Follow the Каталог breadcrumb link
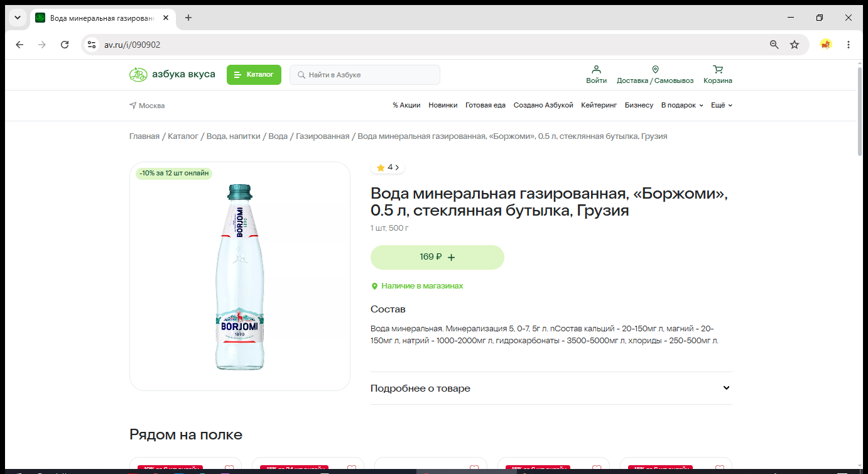Screen dimensions: 868x474 point(183,136)
